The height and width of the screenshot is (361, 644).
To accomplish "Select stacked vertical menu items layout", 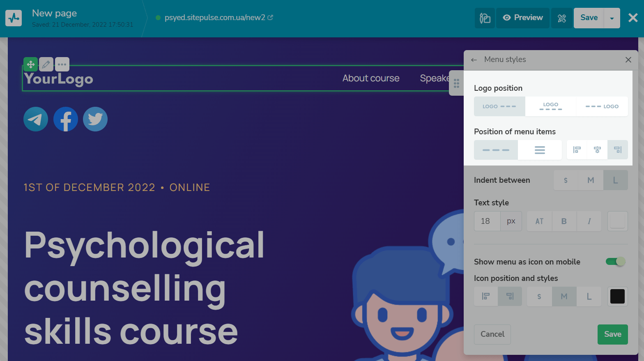I will (540, 150).
